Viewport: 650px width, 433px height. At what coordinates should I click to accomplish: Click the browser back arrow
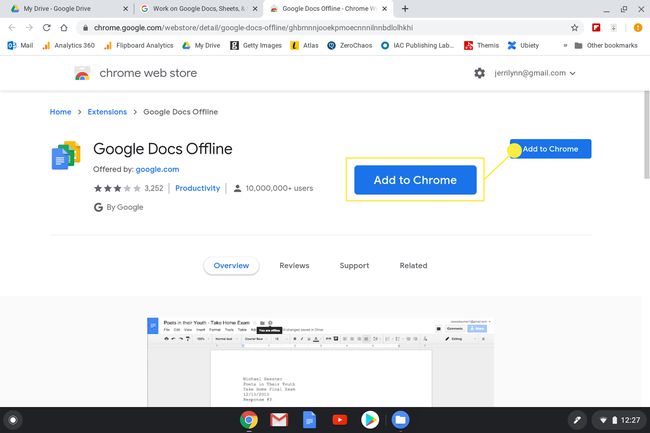point(12,28)
